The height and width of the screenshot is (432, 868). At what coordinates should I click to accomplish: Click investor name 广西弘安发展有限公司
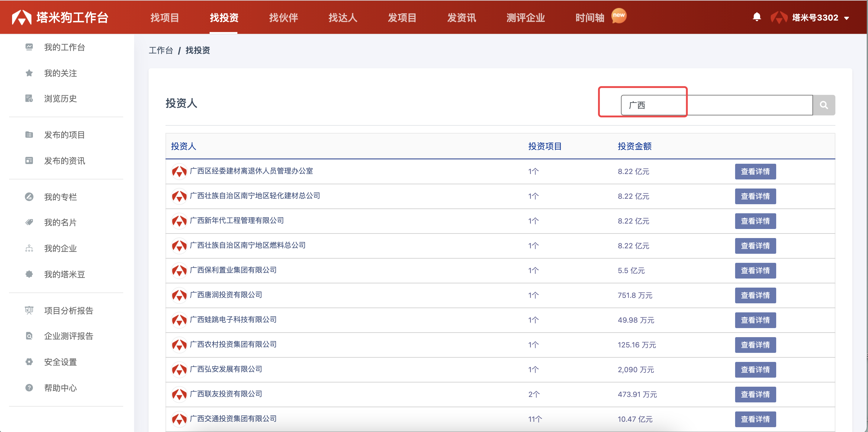coord(226,369)
